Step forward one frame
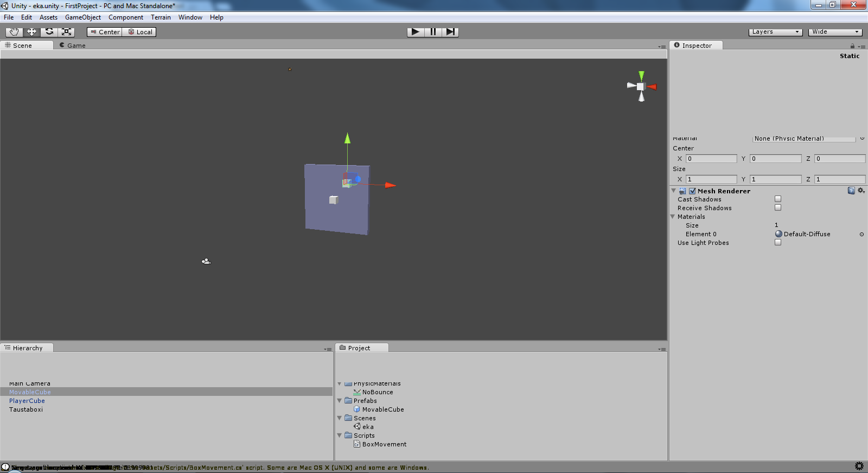868x473 pixels. click(x=450, y=32)
